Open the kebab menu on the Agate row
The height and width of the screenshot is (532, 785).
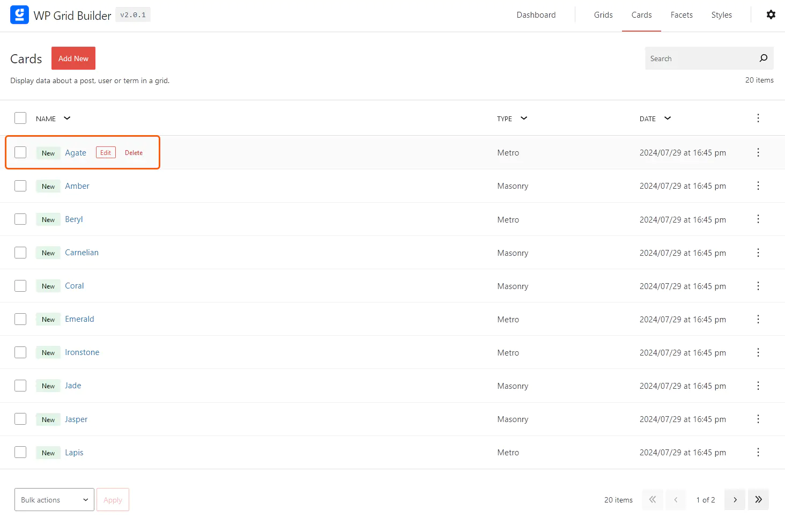tap(758, 152)
